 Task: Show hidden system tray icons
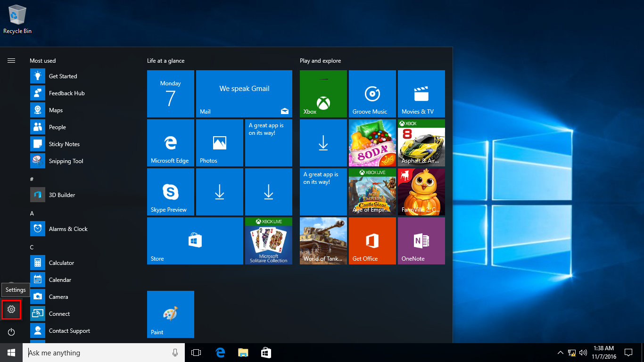coord(561,353)
